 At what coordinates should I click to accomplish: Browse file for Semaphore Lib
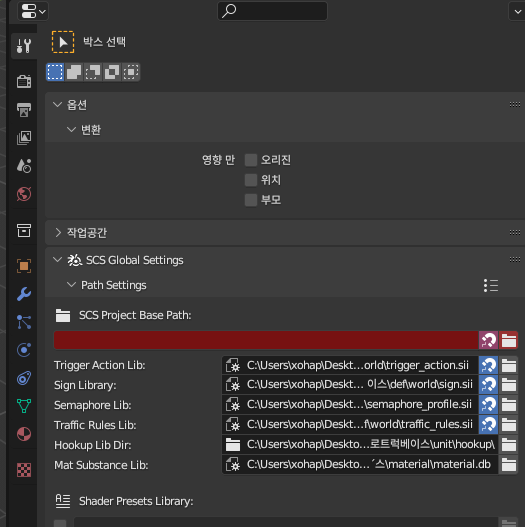[x=508, y=405]
